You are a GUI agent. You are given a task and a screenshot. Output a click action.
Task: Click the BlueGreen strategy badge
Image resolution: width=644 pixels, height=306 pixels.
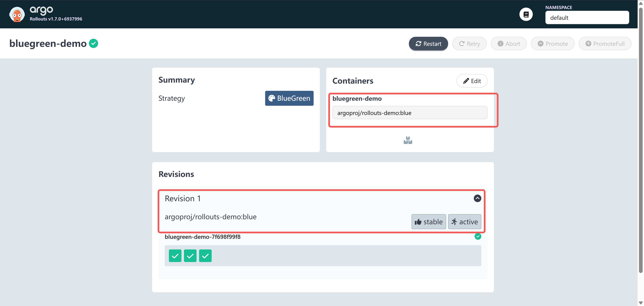click(289, 98)
